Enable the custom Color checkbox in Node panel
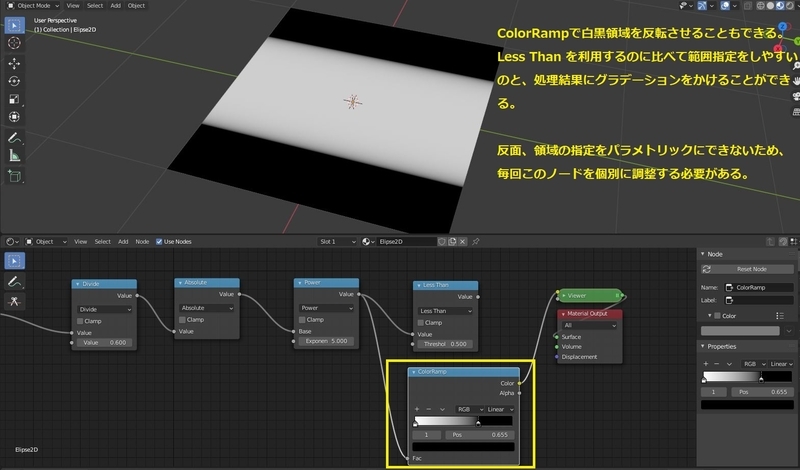 tap(717, 316)
